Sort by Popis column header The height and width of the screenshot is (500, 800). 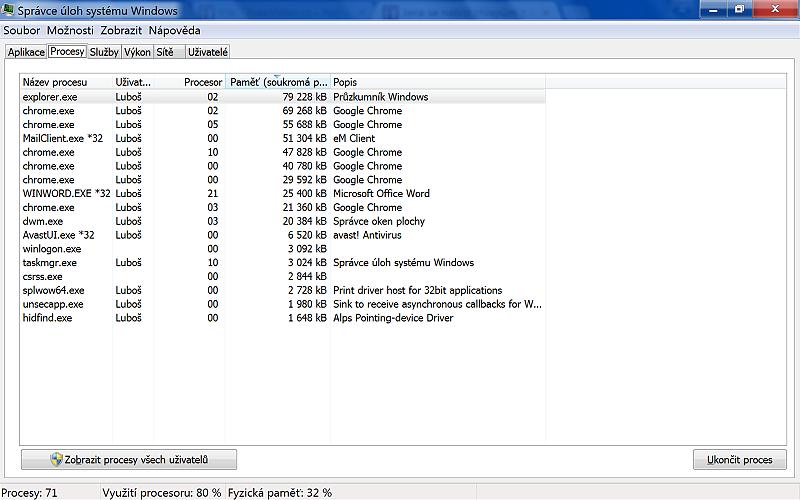(x=438, y=82)
